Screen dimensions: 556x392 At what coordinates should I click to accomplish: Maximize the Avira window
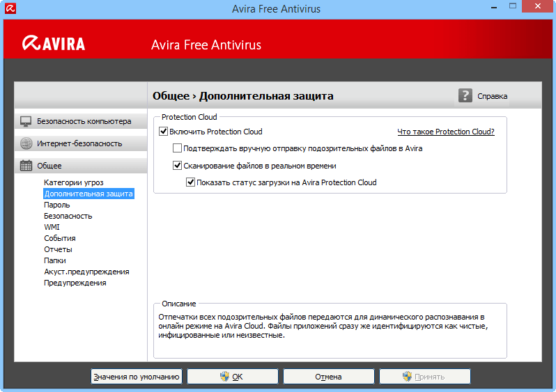(x=513, y=6)
